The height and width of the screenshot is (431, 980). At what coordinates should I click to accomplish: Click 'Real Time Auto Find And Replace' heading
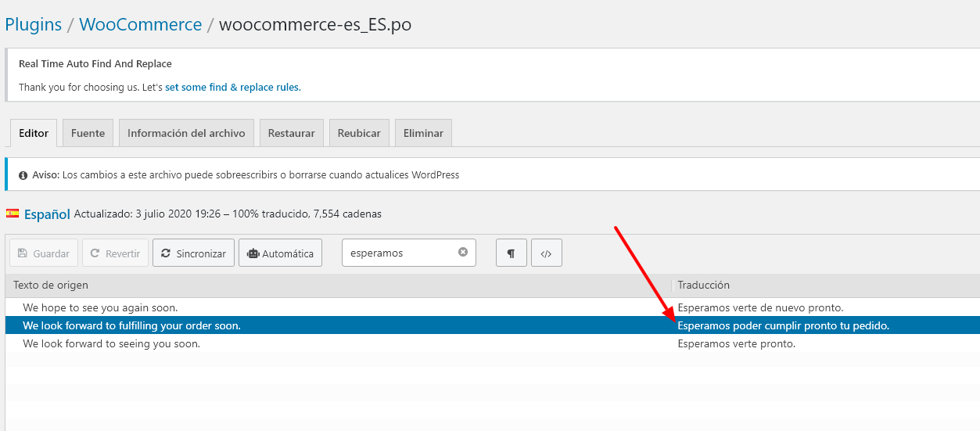[x=95, y=63]
